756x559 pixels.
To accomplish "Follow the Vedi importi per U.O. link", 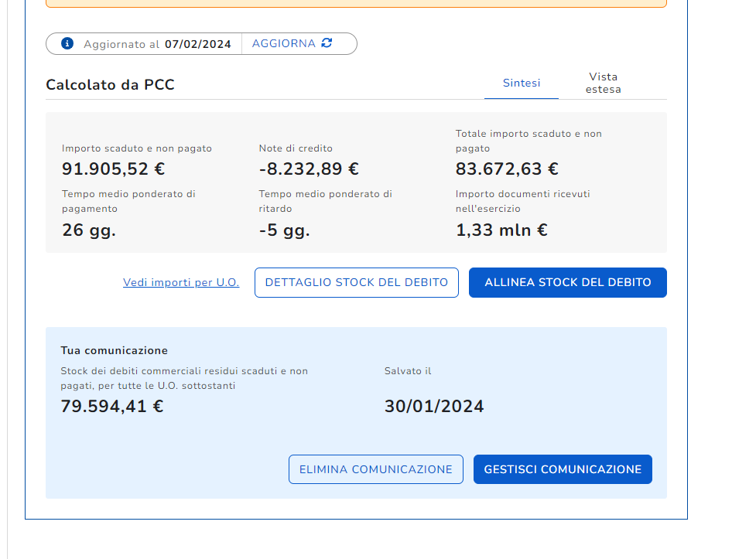I will [181, 282].
